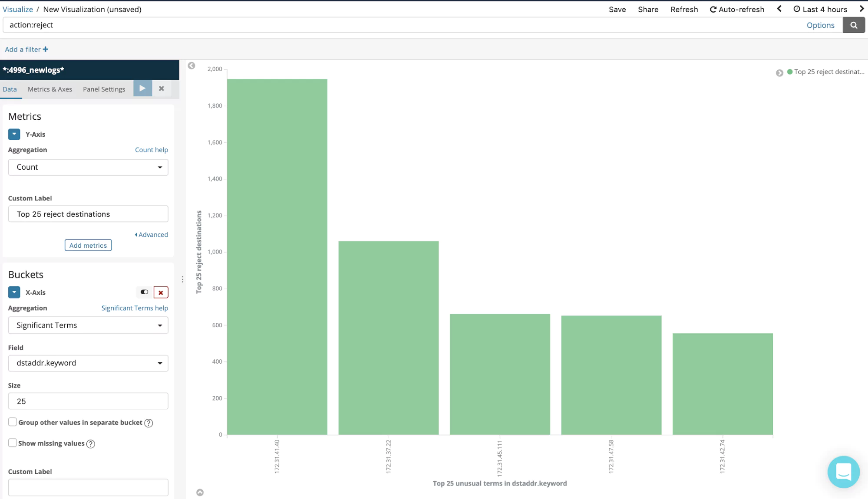Screen dimensions: 868x499
Task: Click Share in the top menu
Action: click(x=648, y=9)
